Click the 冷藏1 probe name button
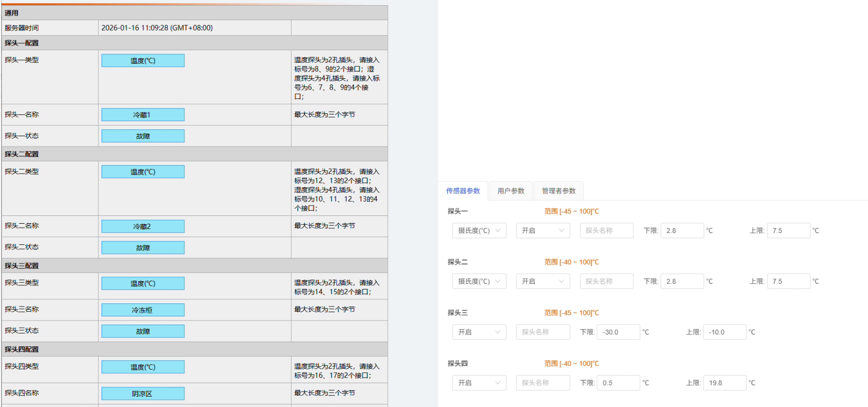 pyautogui.click(x=143, y=115)
